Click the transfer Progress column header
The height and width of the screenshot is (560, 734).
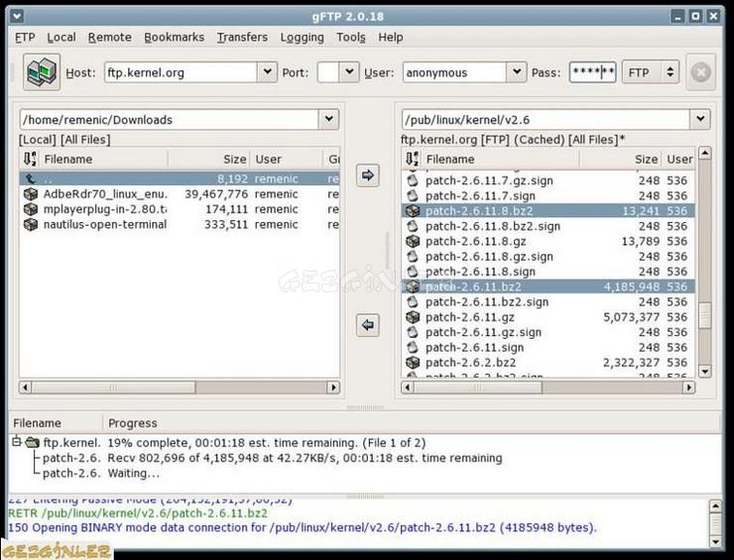(133, 423)
